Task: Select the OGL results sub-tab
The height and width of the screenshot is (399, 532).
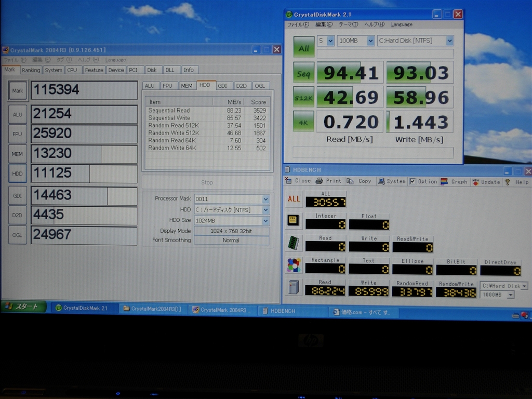Action: click(x=261, y=86)
